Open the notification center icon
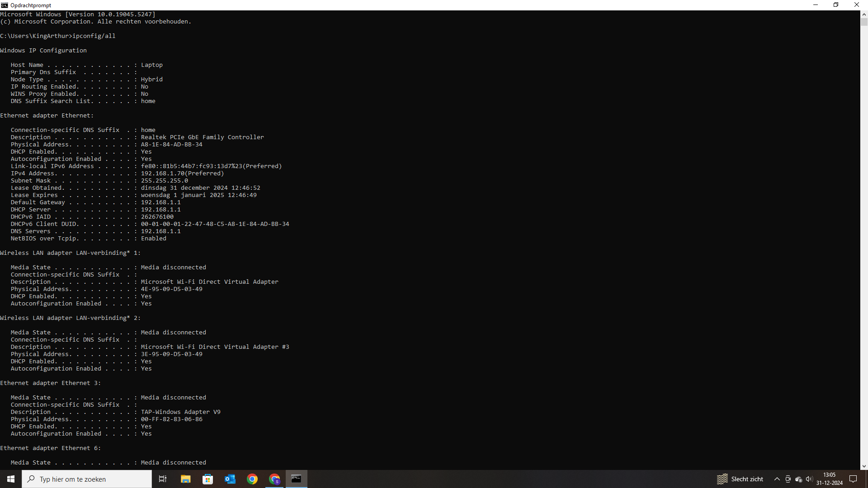Viewport: 868px width, 488px height. (x=854, y=479)
